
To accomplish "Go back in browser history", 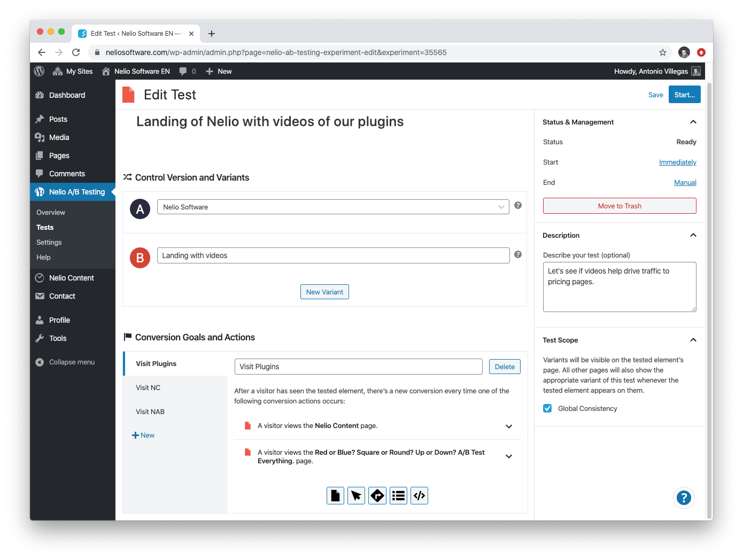I will point(42,52).
